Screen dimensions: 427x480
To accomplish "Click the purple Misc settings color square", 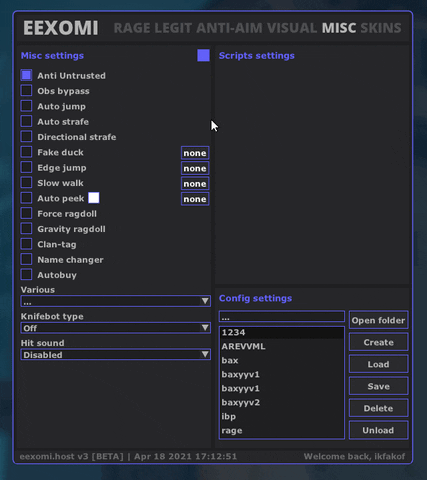I will pyautogui.click(x=203, y=55).
